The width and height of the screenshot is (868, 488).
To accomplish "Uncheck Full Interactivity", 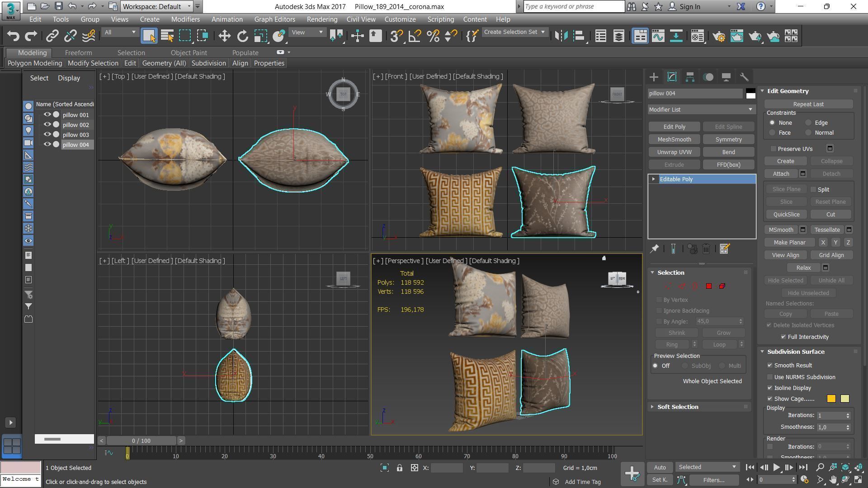I will (783, 337).
